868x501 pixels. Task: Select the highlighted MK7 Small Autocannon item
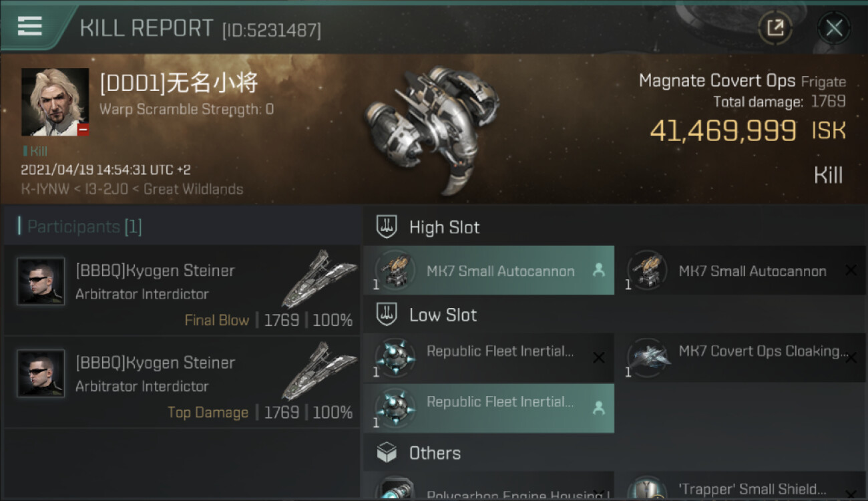(x=488, y=271)
